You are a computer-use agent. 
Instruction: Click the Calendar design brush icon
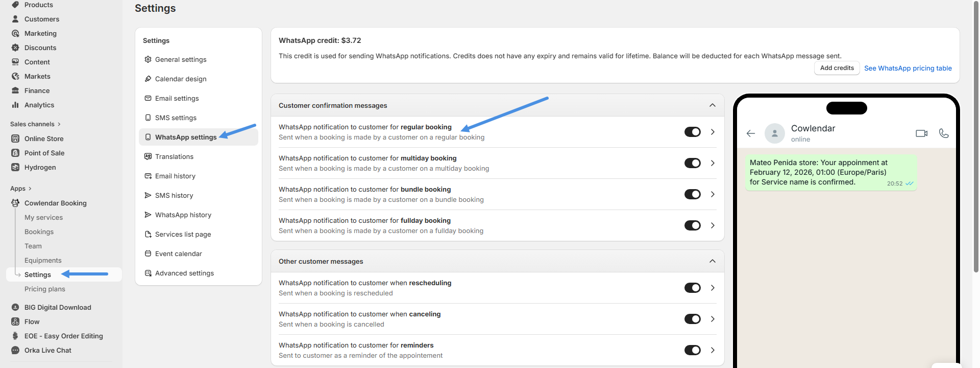pos(148,79)
